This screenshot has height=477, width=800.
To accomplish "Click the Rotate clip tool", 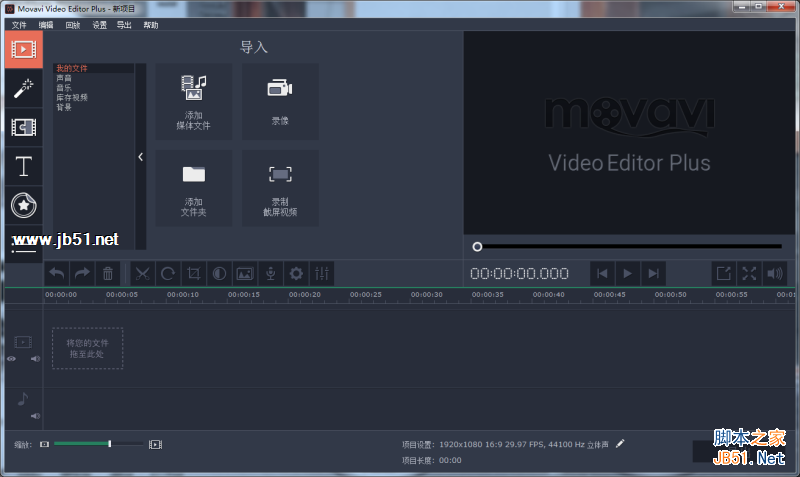I will [168, 273].
